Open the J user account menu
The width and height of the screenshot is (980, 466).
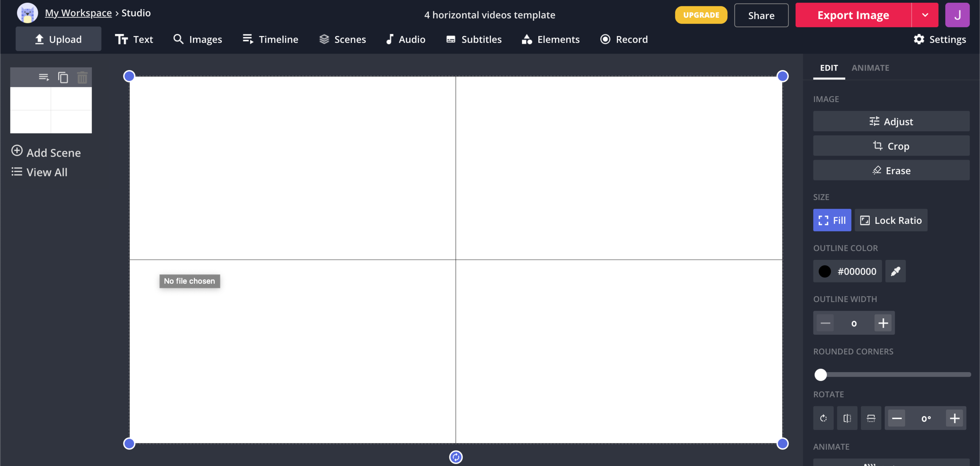(957, 15)
